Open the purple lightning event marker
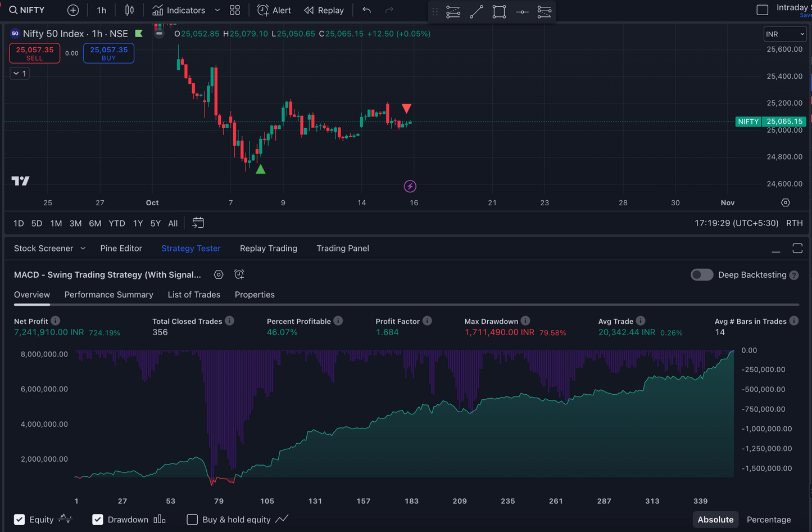This screenshot has height=532, width=812. click(410, 186)
